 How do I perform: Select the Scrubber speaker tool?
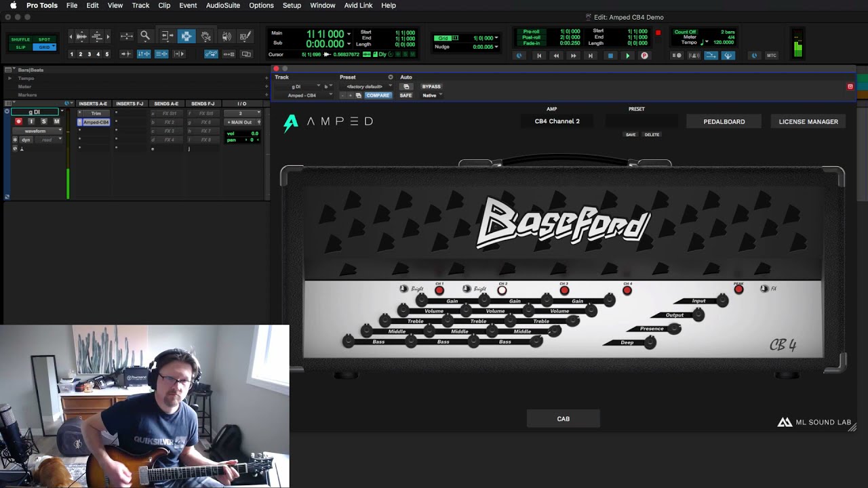click(x=226, y=37)
